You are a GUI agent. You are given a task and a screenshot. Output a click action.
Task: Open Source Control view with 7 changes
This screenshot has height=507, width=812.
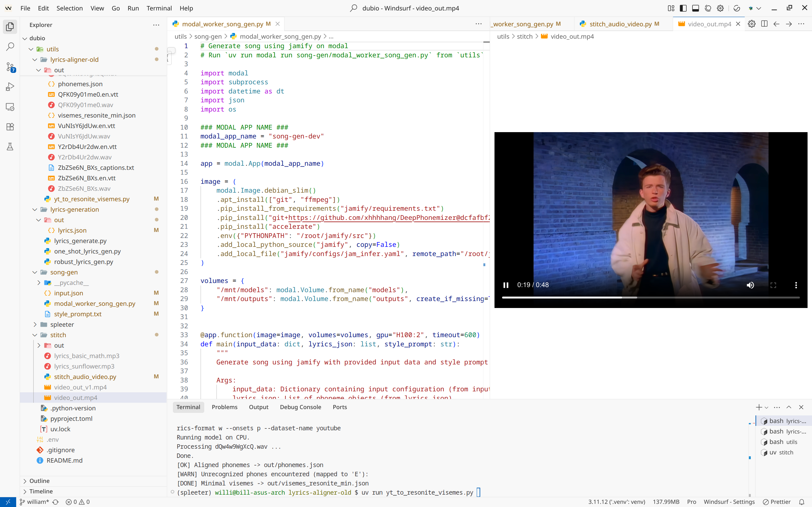click(x=10, y=67)
